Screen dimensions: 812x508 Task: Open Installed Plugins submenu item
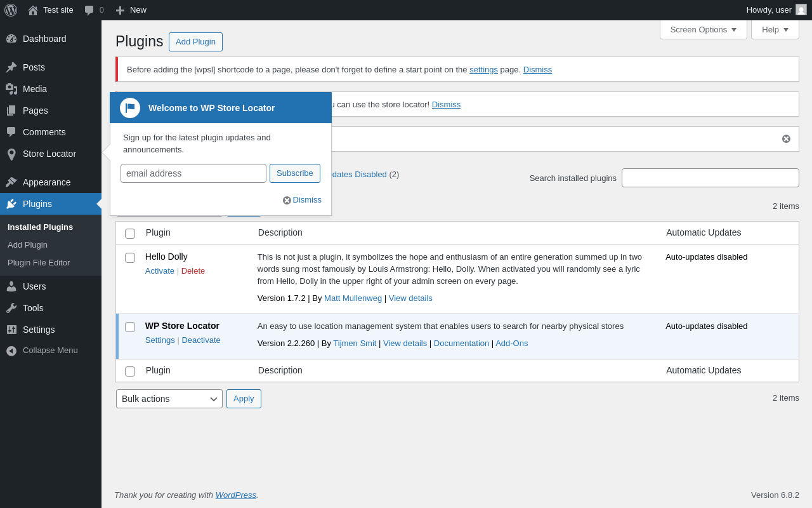click(x=40, y=227)
